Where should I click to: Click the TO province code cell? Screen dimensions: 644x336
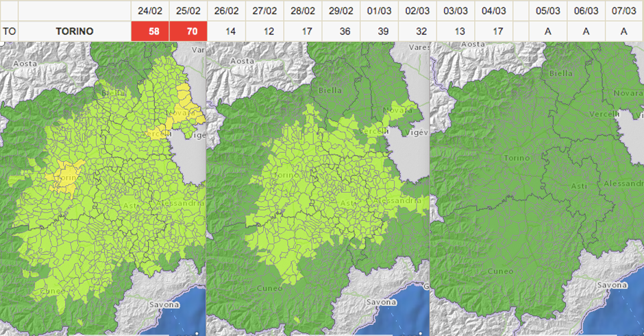pos(9,32)
